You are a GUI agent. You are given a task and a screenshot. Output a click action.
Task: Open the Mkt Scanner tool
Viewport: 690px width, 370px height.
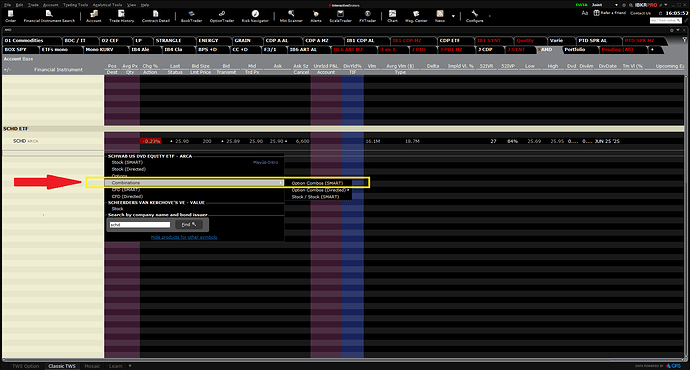tap(291, 16)
